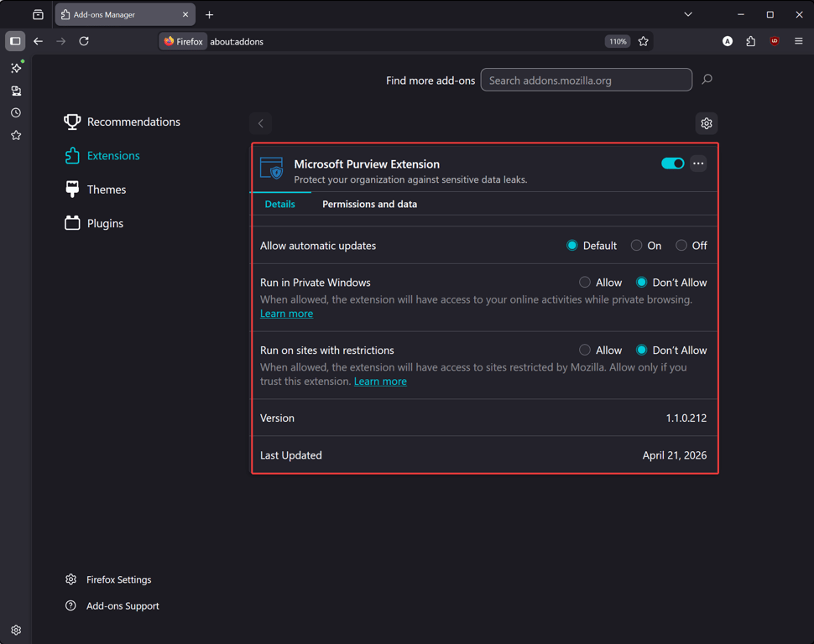Click the about:addons address bar
The height and width of the screenshot is (644, 814).
(x=405, y=42)
